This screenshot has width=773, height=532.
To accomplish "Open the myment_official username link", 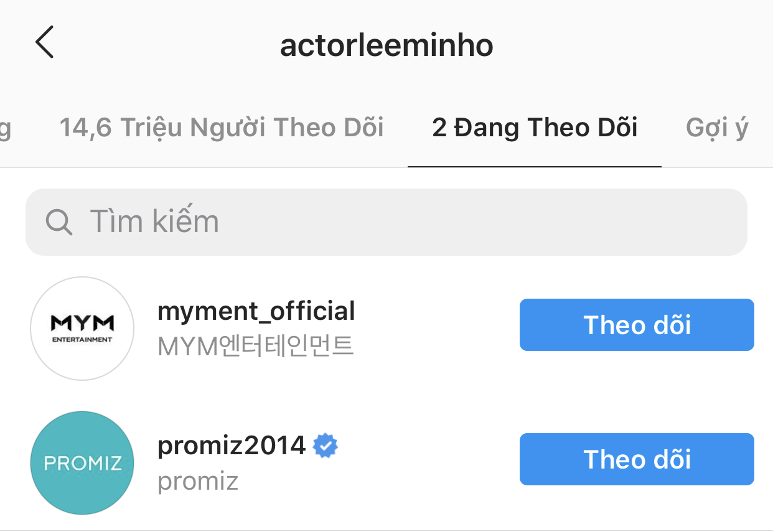I will 256,311.
